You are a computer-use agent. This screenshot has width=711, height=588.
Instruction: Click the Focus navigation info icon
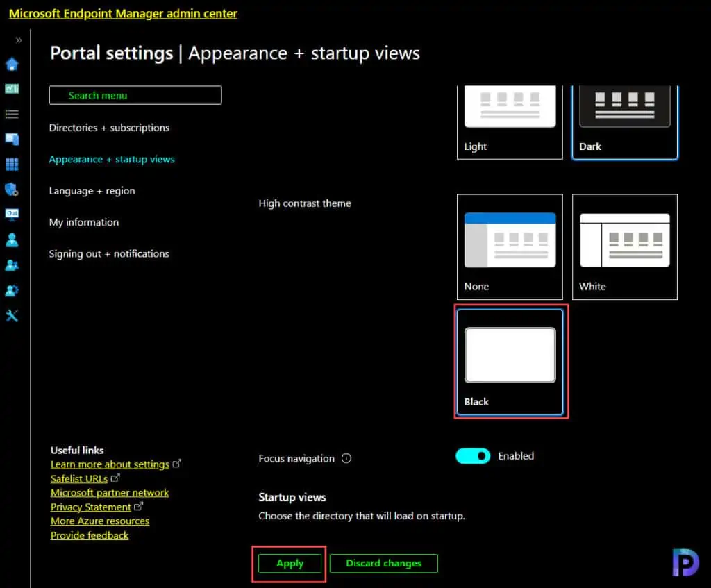(346, 458)
